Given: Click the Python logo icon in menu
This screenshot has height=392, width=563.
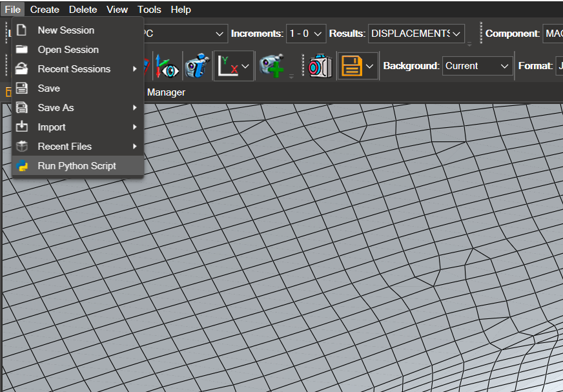Looking at the screenshot, I should [x=22, y=166].
